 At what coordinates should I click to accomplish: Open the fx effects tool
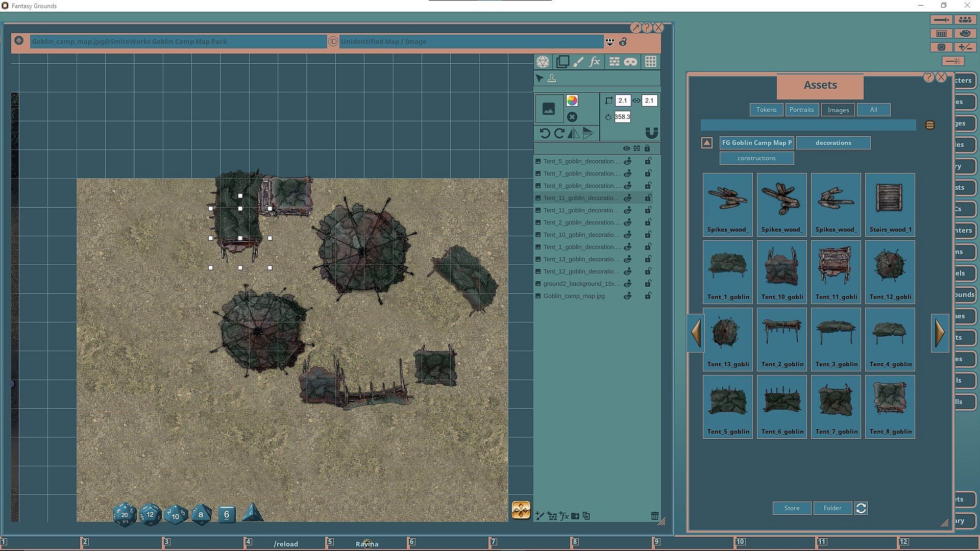(595, 62)
